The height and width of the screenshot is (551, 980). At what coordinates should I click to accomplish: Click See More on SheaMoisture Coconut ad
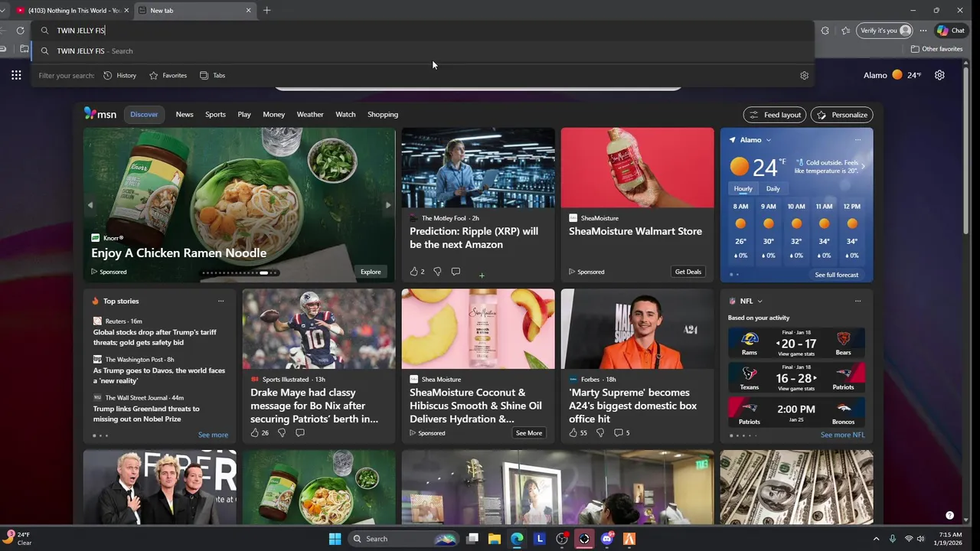coord(529,433)
